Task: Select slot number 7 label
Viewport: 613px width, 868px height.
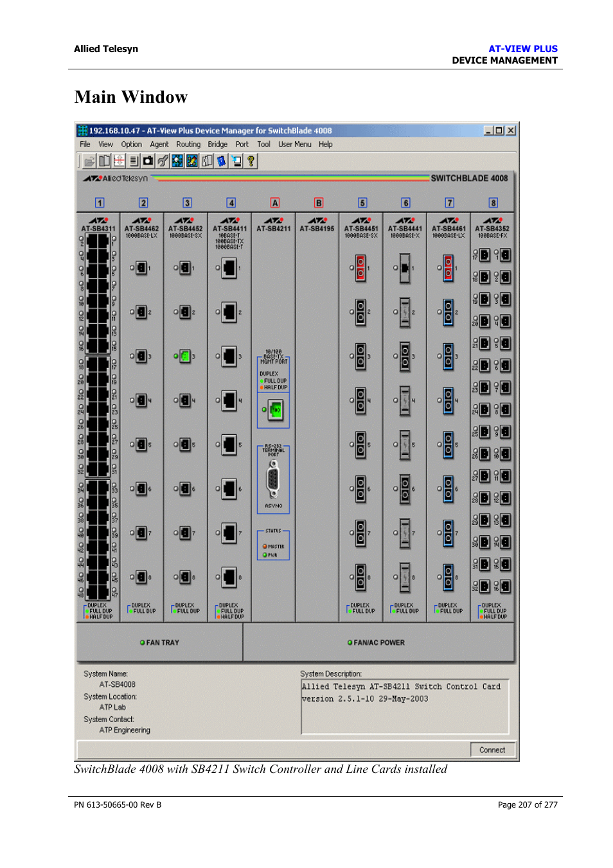Action: [450, 202]
